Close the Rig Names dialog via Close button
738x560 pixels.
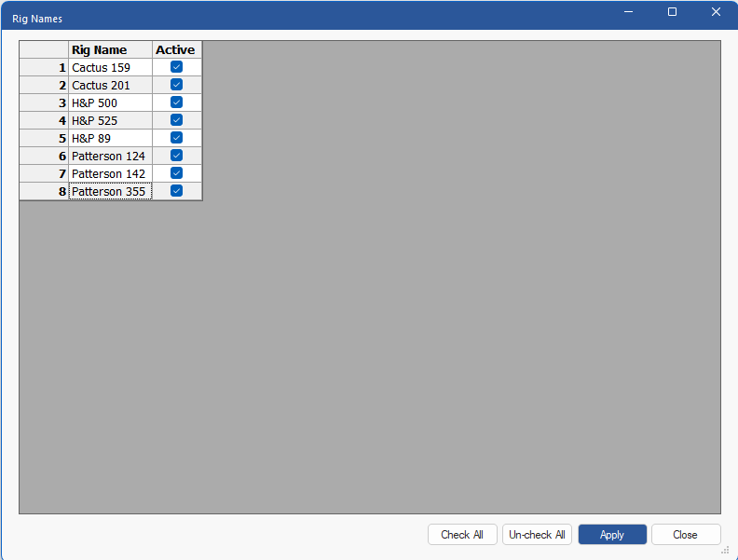[x=686, y=535]
